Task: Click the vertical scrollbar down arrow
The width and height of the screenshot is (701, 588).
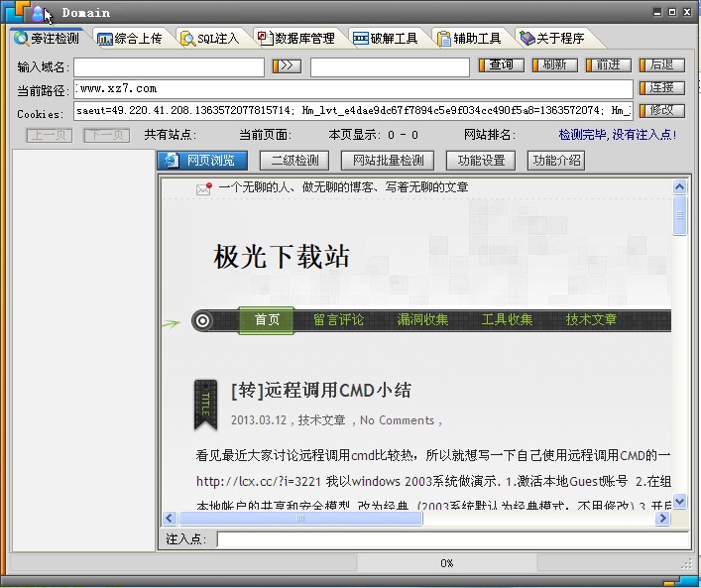Action: [679, 502]
